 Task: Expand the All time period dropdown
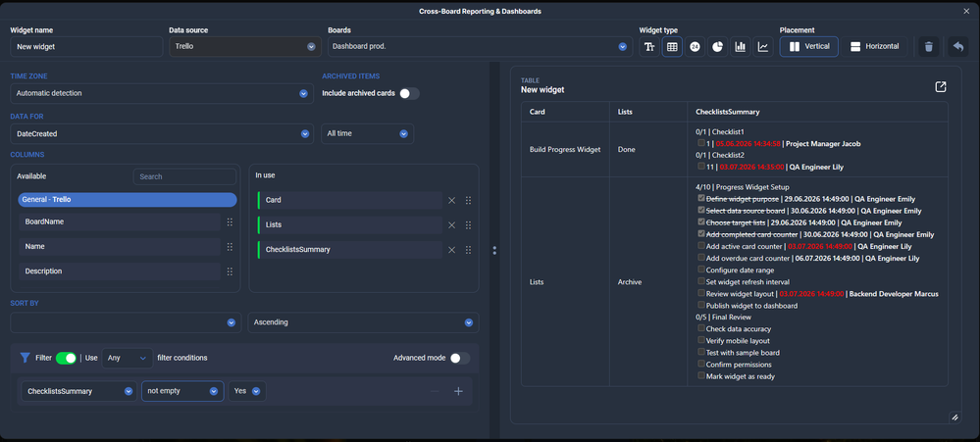(x=368, y=133)
